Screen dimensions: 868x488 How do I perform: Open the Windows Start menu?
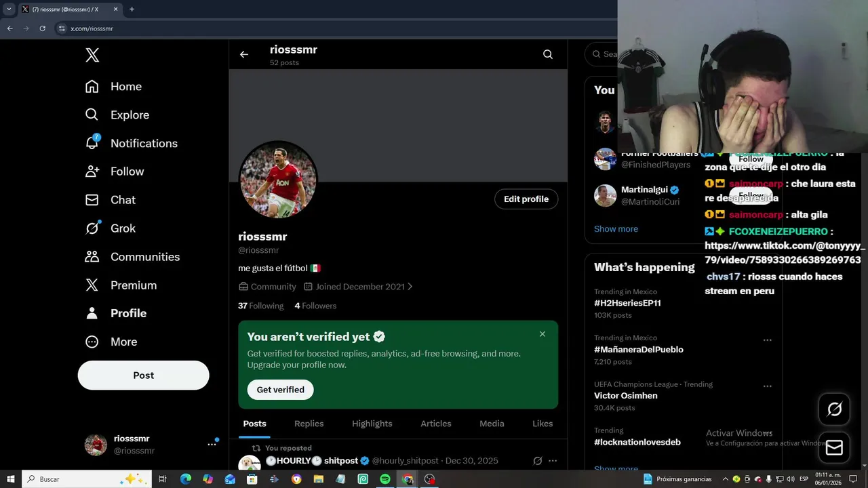(11, 479)
